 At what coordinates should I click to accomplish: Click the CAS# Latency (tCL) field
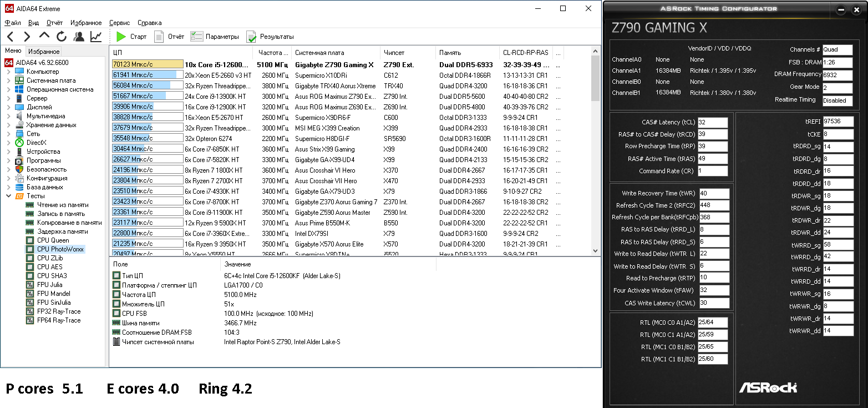pyautogui.click(x=713, y=123)
